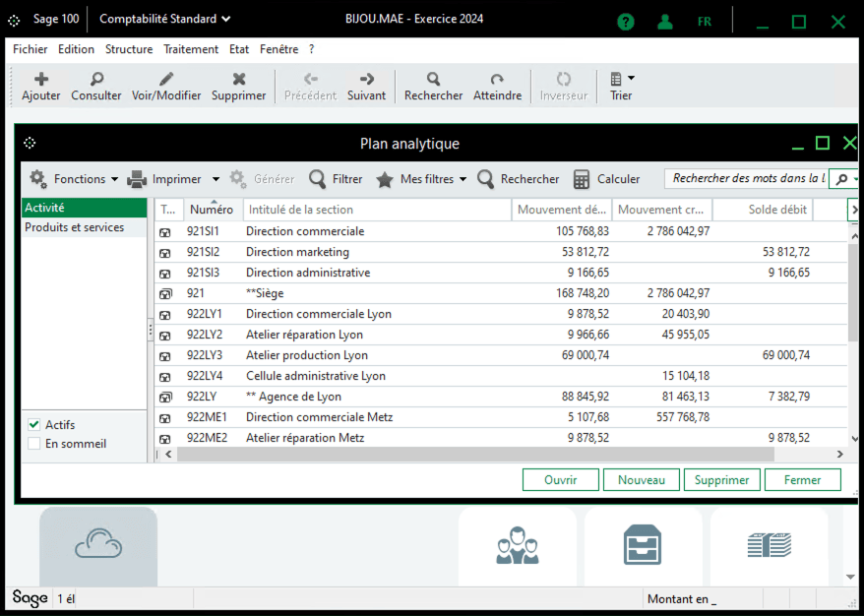Expand the Fonctions dropdown arrow
Viewport: 864px width, 616px height.
tap(114, 180)
